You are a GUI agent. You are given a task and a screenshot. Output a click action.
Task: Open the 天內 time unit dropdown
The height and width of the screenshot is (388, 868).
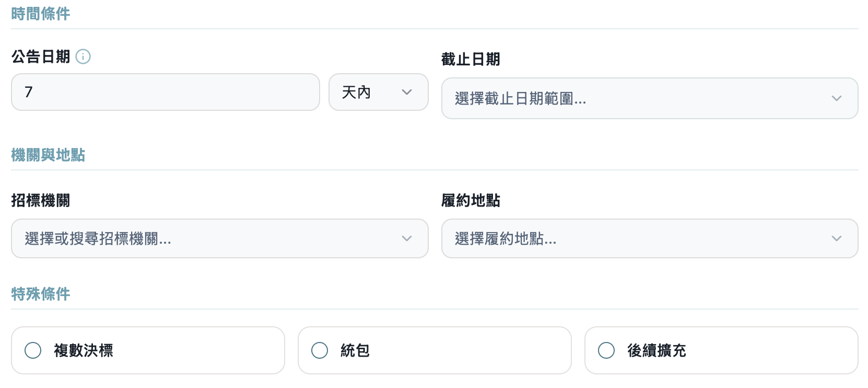click(378, 92)
